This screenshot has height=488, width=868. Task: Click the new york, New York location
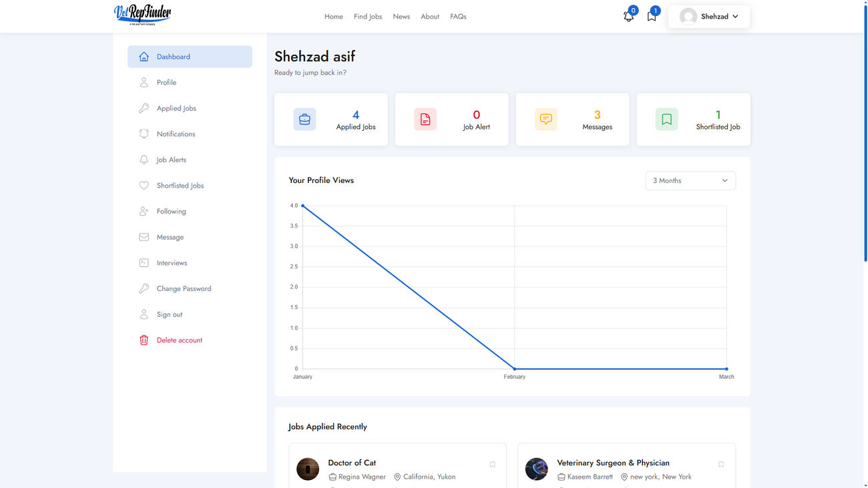pyautogui.click(x=661, y=477)
